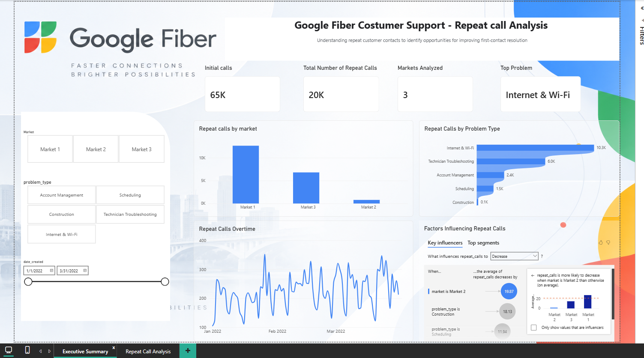Select influencer bubble 18.13
Image resolution: width=644 pixels, height=358 pixels.
point(507,311)
